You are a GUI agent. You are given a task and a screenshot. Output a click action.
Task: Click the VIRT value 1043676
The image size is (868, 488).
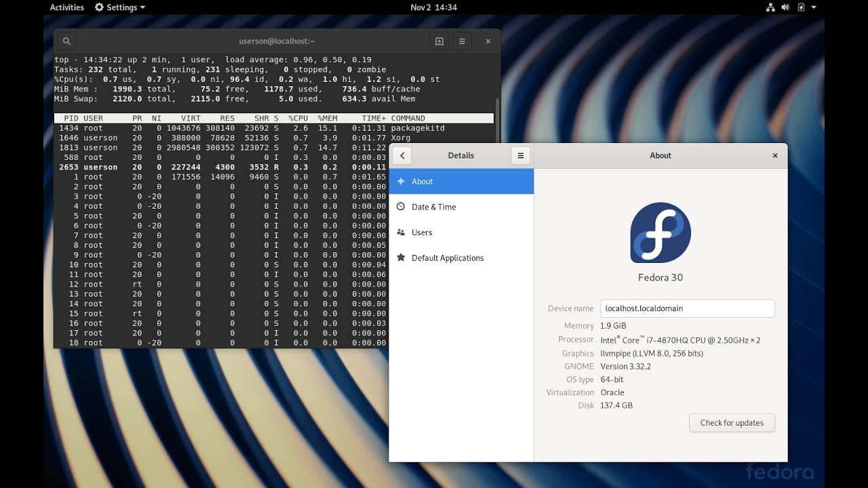(x=183, y=128)
